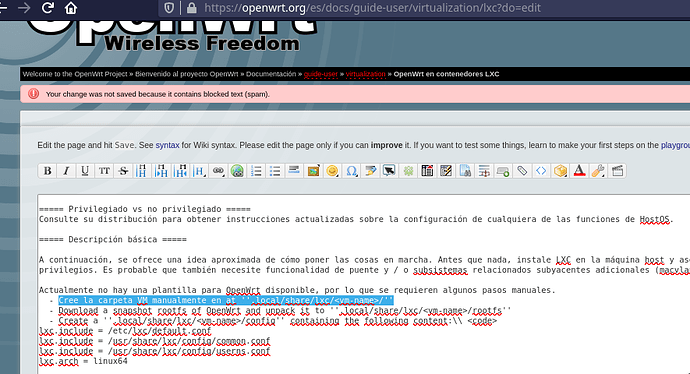Click the 'Descripción básica' heading line
Viewport: 690px width, 374px height.
pyautogui.click(x=113, y=239)
